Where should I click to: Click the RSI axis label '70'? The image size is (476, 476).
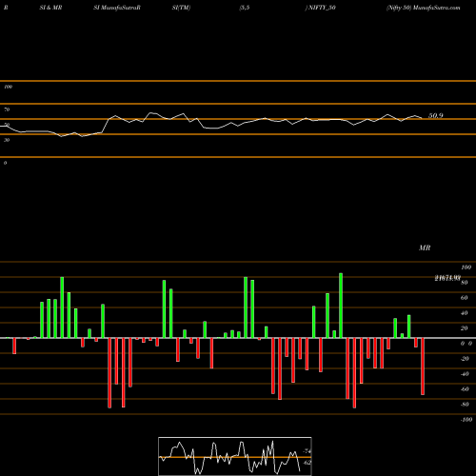point(7,109)
